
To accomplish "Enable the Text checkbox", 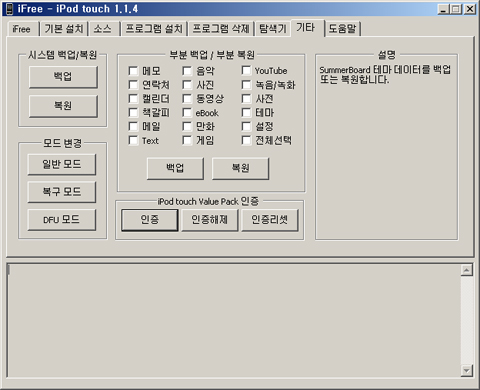I will (133, 140).
